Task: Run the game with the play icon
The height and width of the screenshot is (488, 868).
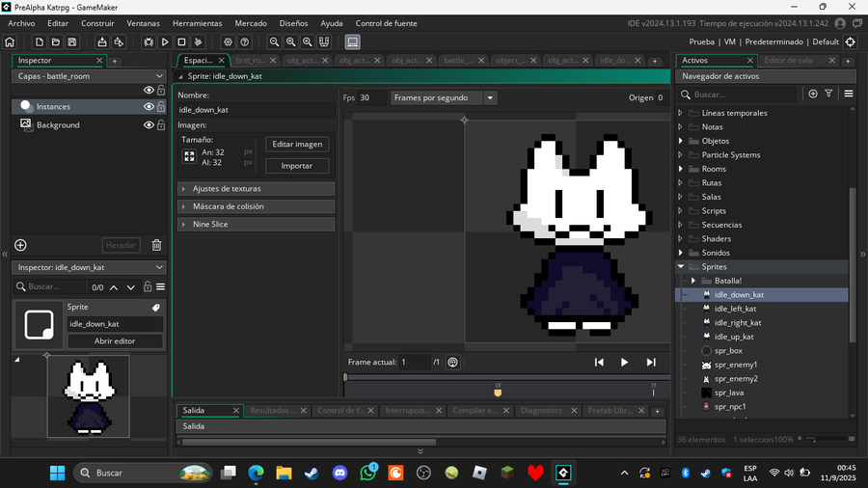Action: (165, 41)
